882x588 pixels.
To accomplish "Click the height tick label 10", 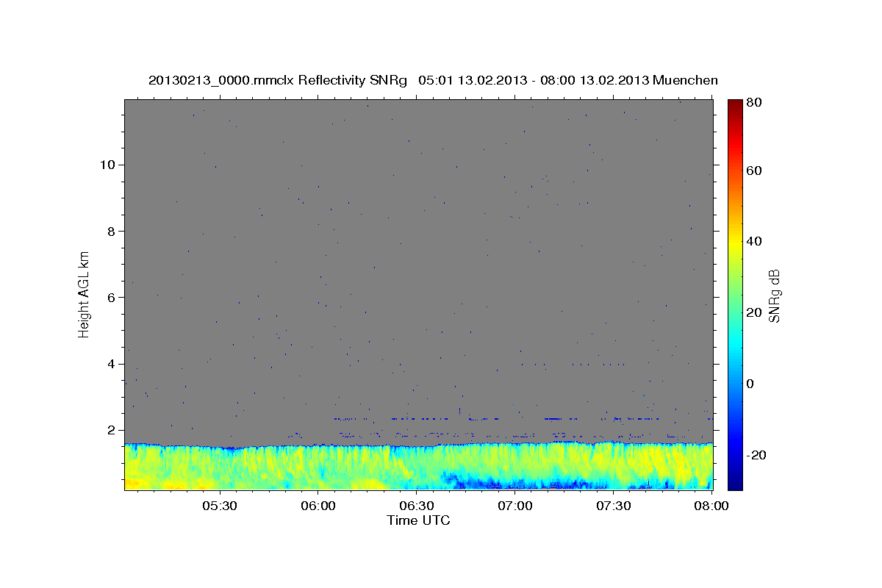I will pos(109,165).
